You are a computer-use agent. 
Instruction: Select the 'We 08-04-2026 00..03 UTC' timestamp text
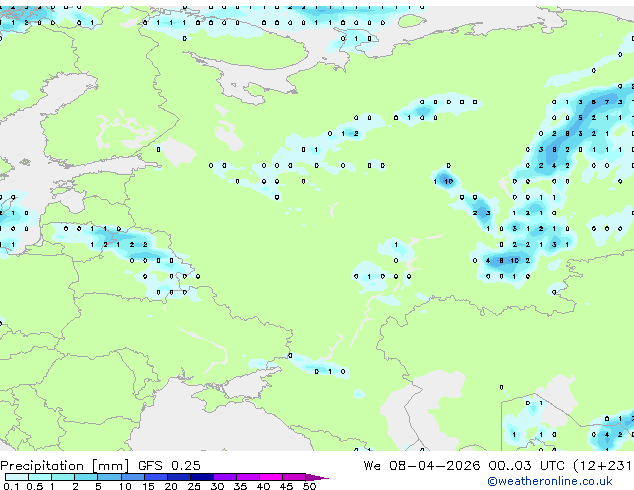click(x=464, y=466)
